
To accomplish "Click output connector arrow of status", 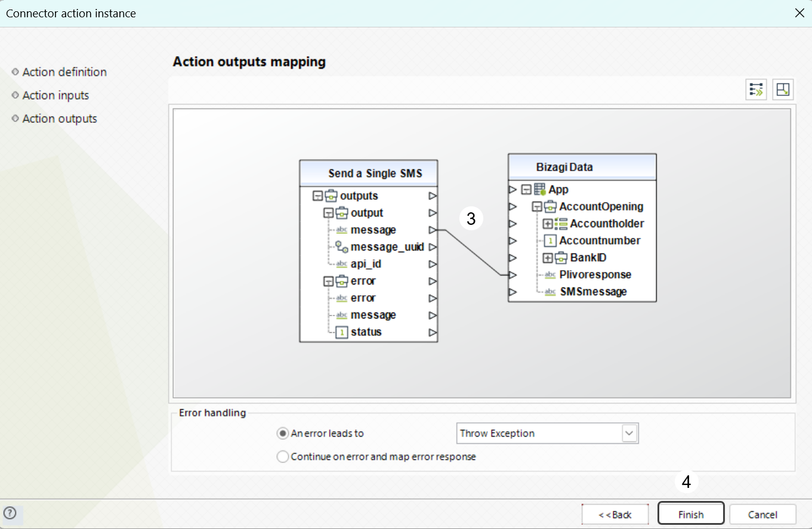I will [433, 332].
